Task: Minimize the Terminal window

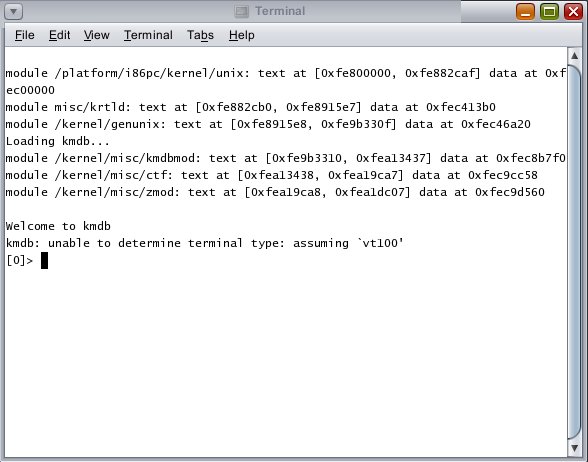Action: click(525, 11)
